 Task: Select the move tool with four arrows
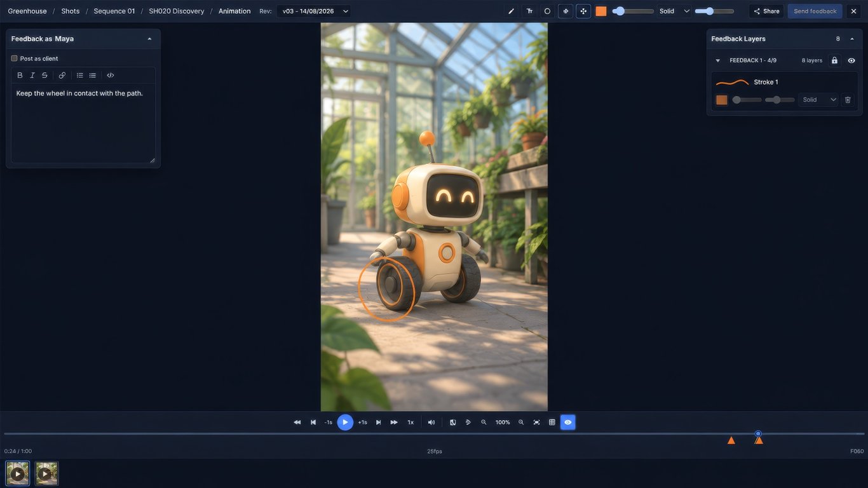583,11
